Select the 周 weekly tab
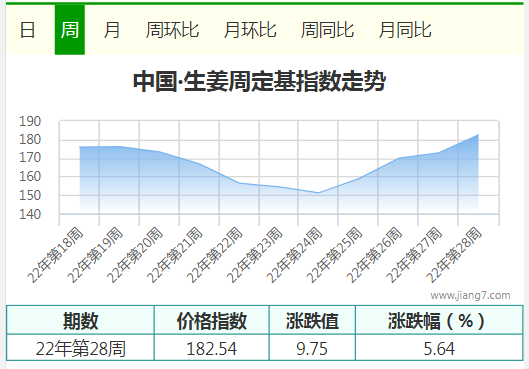This screenshot has width=529, height=369. [70, 30]
